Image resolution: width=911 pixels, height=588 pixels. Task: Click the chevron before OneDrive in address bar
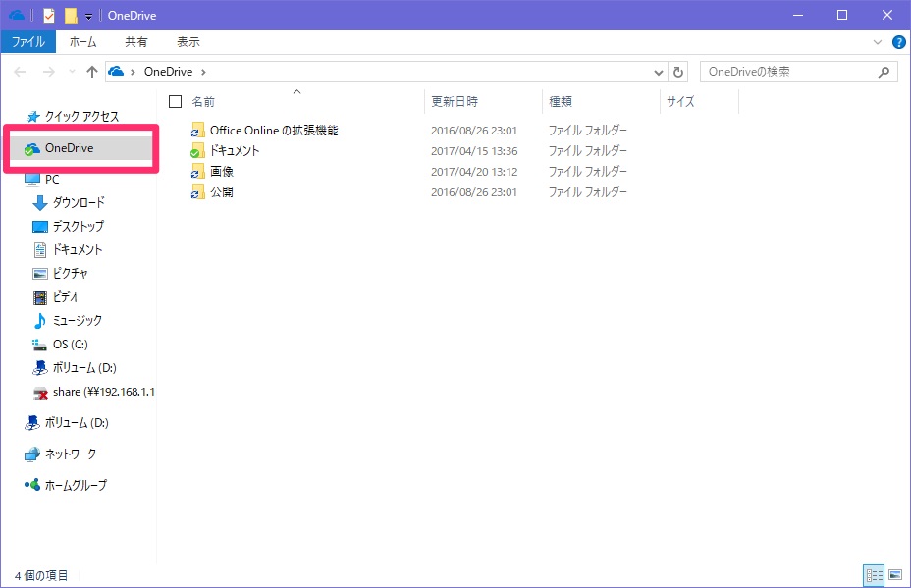click(134, 72)
